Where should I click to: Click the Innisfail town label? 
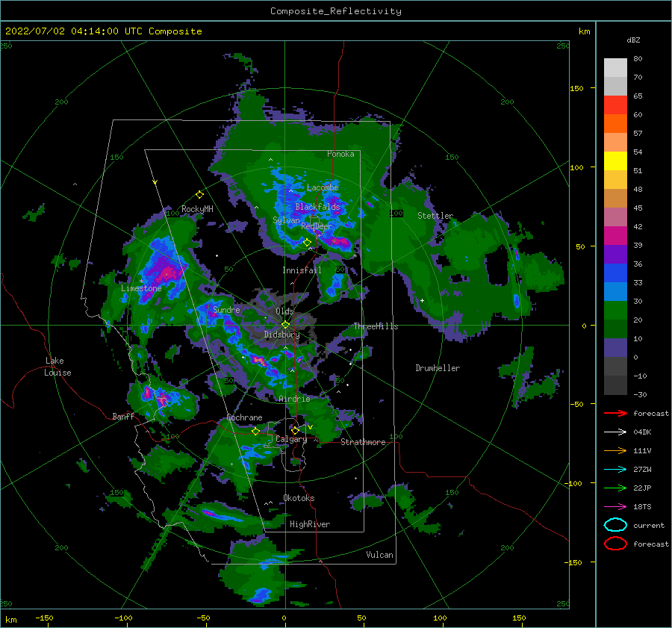point(302,270)
